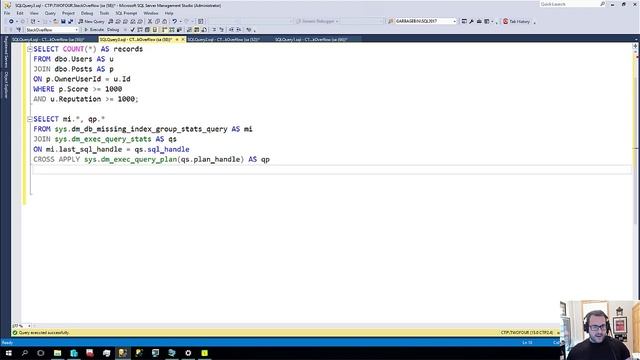Open the Help menu

pos(169,13)
